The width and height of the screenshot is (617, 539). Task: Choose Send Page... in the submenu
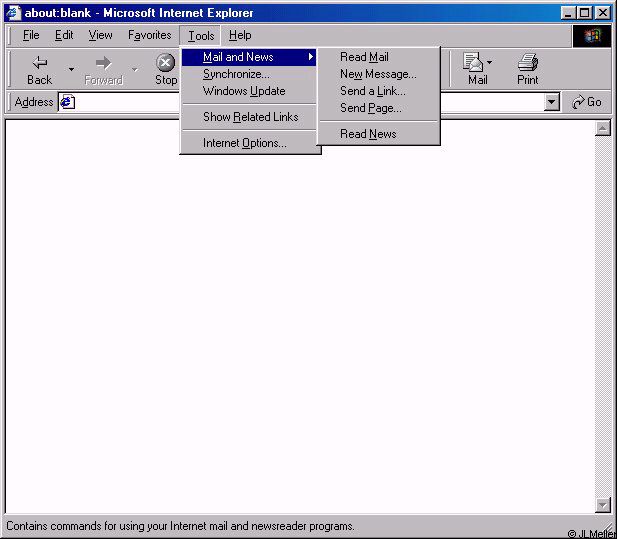[x=379, y=108]
